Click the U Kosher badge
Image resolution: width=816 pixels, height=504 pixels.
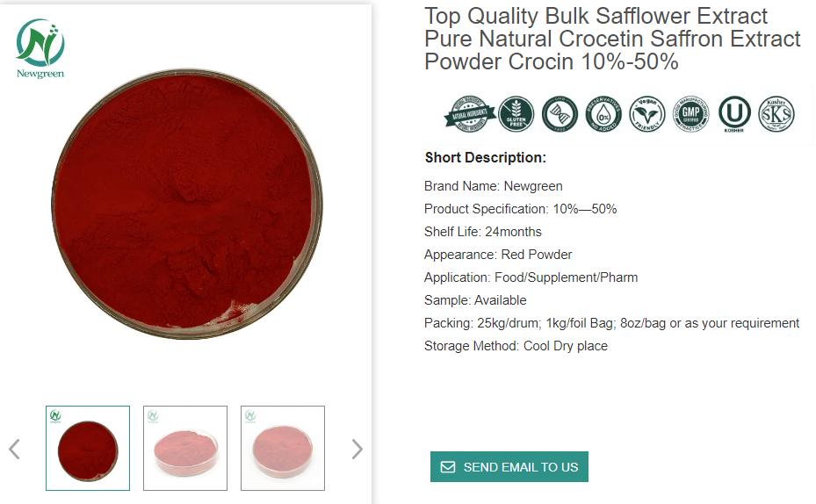tap(734, 114)
